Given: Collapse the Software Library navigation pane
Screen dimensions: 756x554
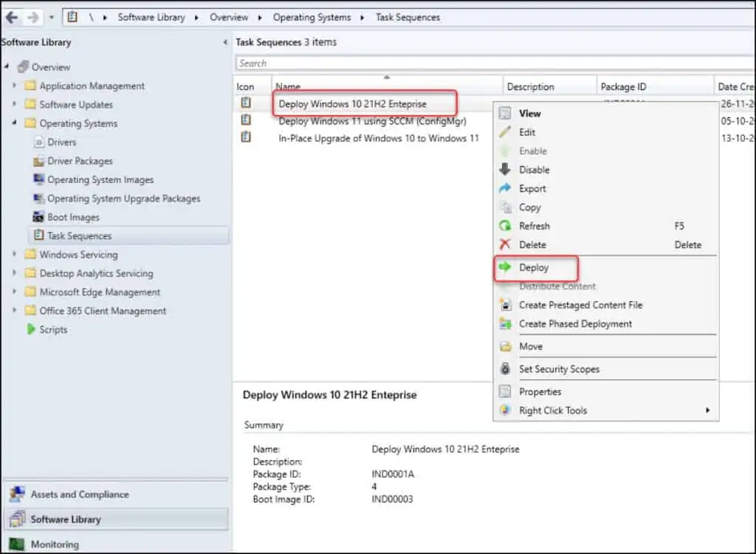Looking at the screenshot, I should pyautogui.click(x=225, y=42).
